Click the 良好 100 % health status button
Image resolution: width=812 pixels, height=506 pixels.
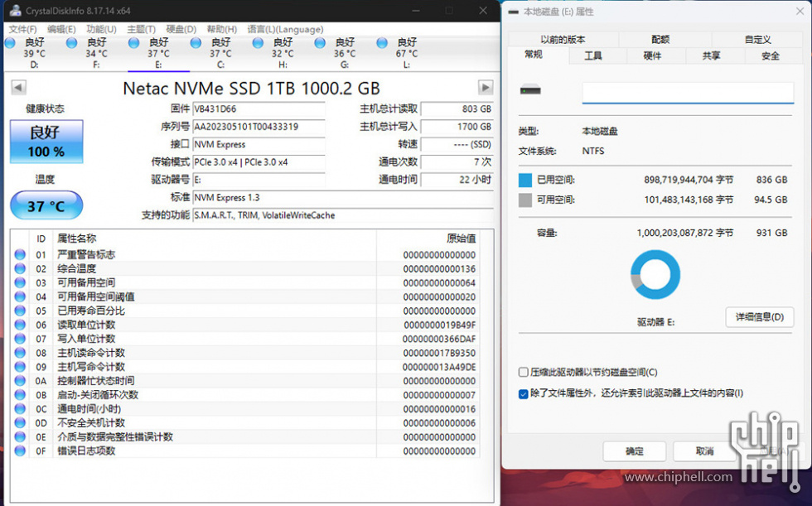46,142
